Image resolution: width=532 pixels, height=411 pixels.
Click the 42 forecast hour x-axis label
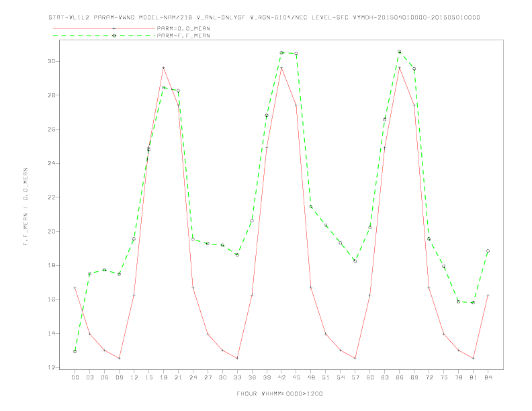point(281,377)
